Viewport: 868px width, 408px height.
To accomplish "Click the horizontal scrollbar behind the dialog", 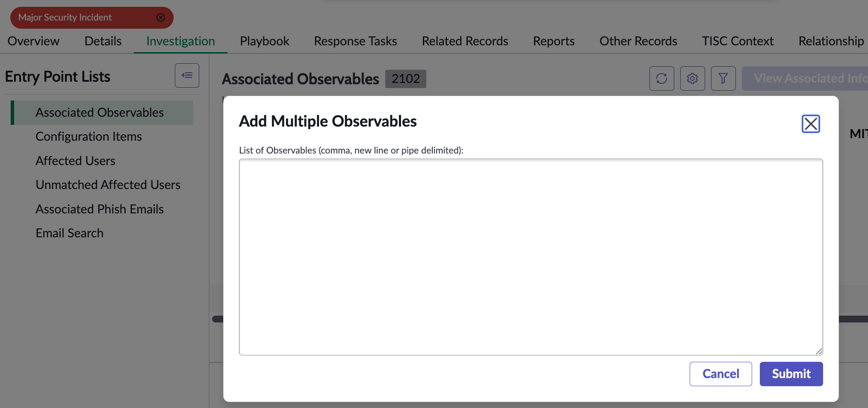I will pos(853,319).
